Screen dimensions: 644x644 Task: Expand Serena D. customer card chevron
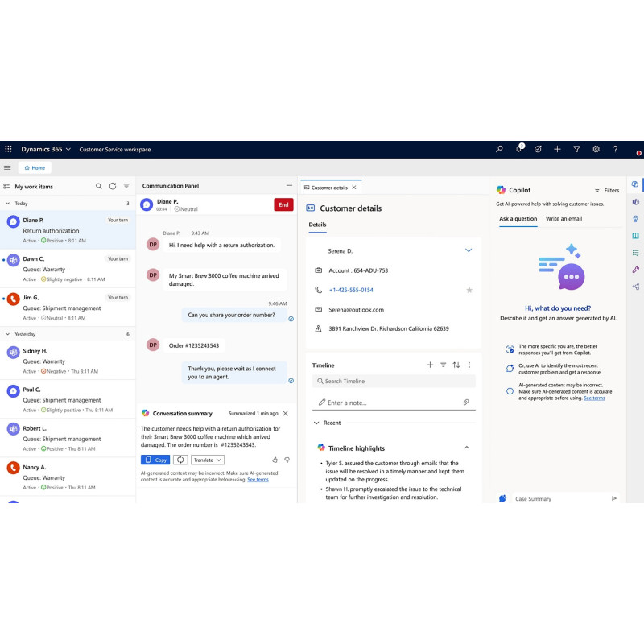[469, 250]
